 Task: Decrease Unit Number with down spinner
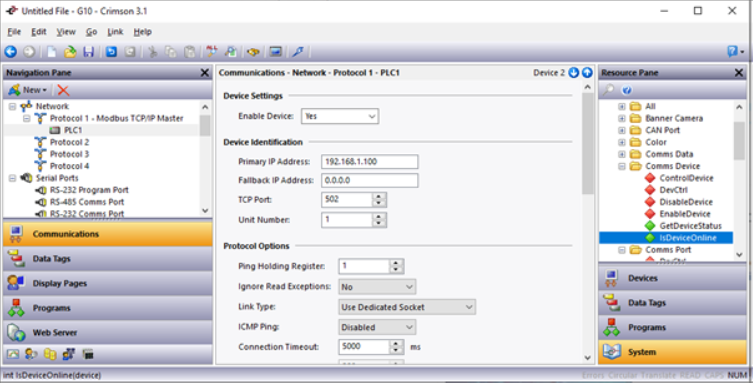[379, 223]
